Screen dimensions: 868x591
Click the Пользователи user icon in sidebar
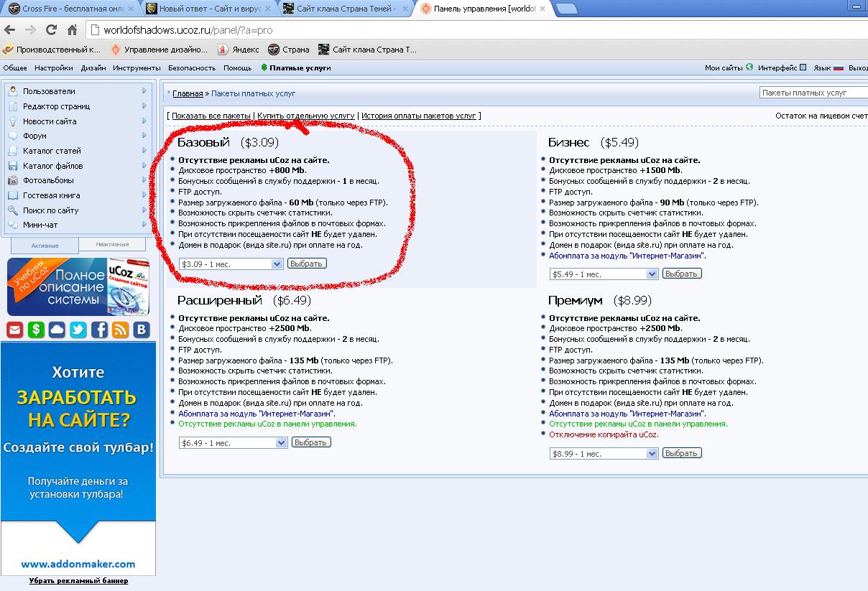tap(13, 91)
